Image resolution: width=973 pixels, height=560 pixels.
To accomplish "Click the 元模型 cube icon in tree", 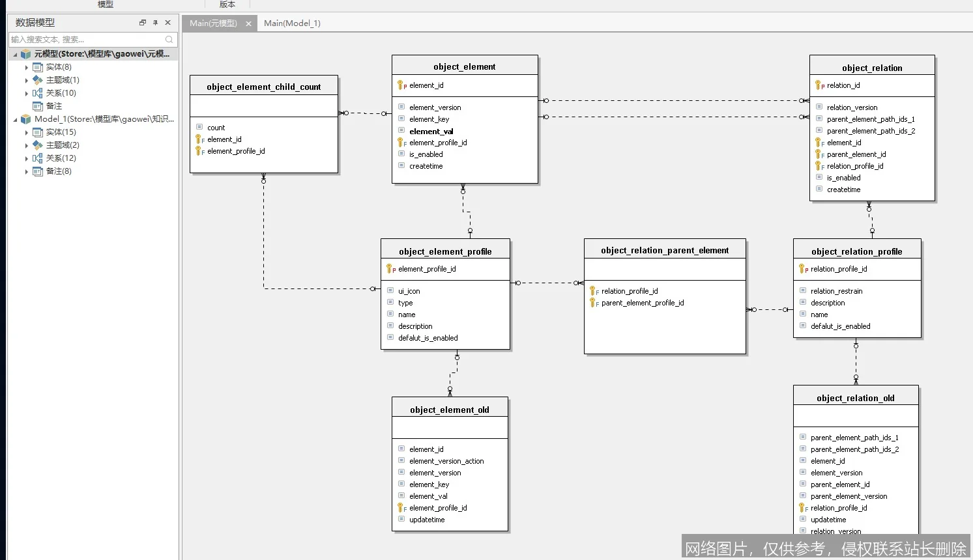I will [x=26, y=54].
